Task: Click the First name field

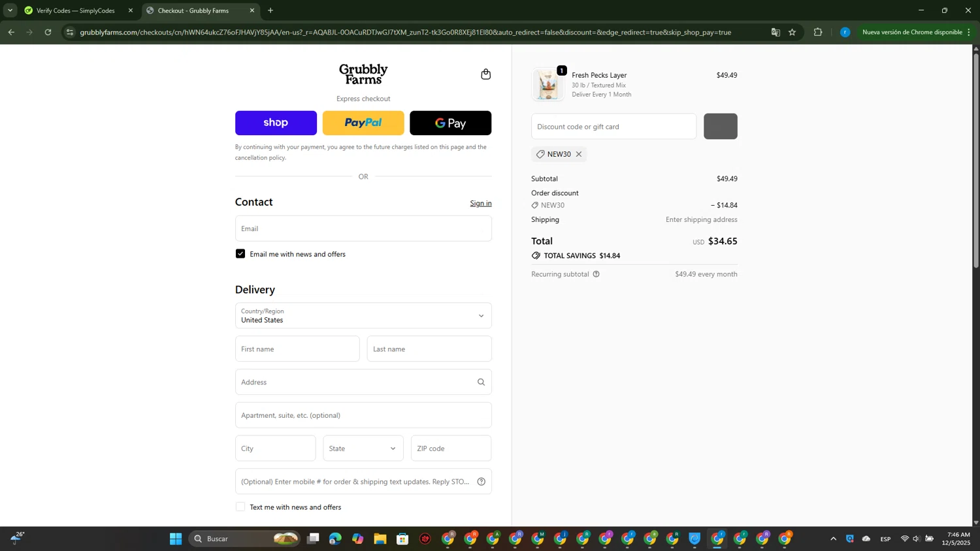Action: [297, 349]
